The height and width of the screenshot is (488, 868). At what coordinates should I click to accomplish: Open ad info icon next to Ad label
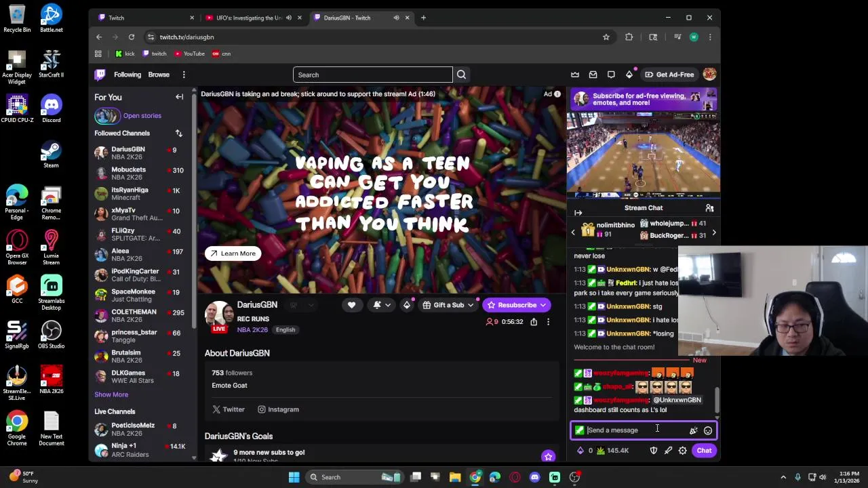557,94
